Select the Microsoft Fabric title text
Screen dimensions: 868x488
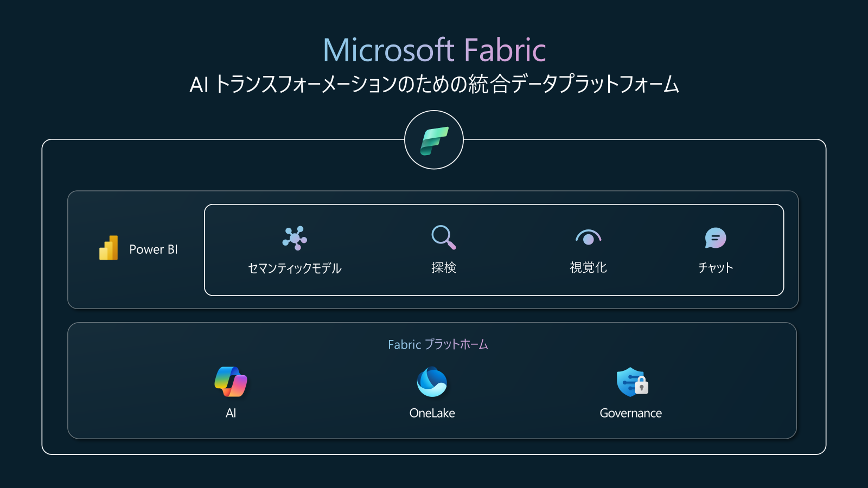point(435,50)
